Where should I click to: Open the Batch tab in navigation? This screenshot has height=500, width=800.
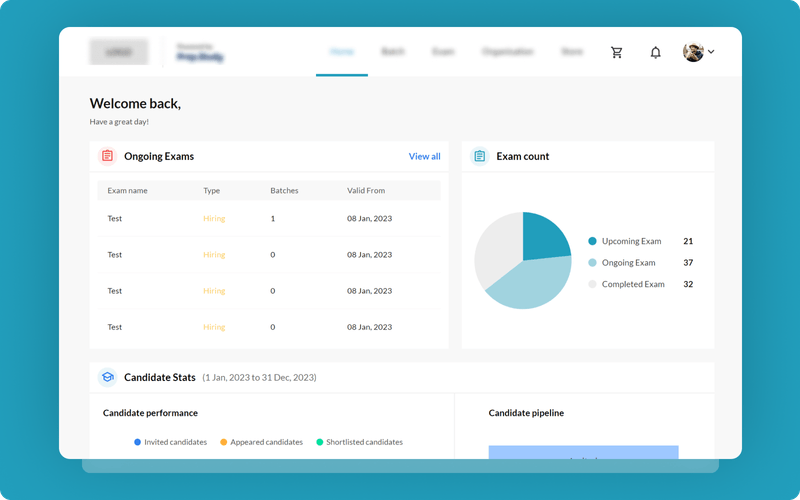(393, 52)
